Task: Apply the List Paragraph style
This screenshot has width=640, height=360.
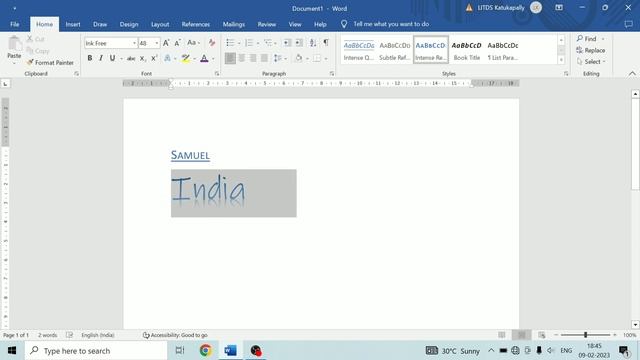Action: (x=503, y=50)
